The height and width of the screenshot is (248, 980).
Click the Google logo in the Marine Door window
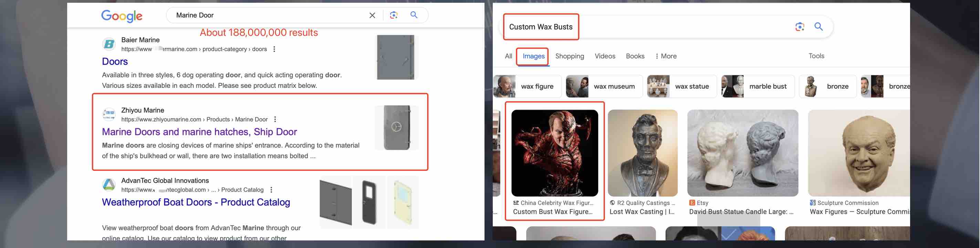click(122, 15)
